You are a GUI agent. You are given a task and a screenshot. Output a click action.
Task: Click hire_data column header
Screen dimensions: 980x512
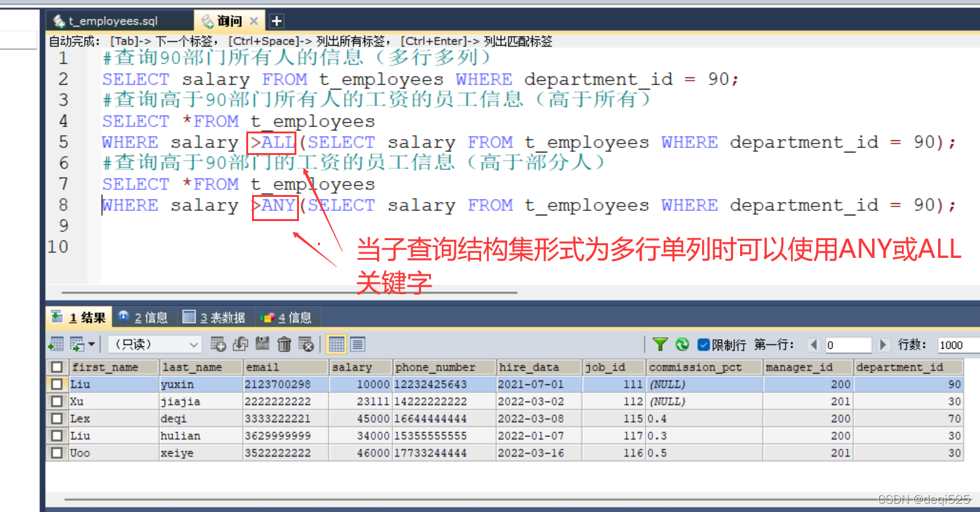(540, 367)
